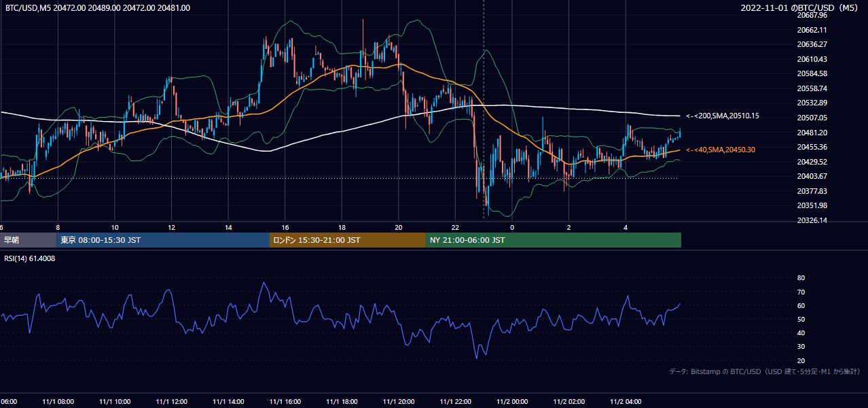The height and width of the screenshot is (408, 868).
Task: Click hour label 18 under price chart
Action: coord(342,228)
